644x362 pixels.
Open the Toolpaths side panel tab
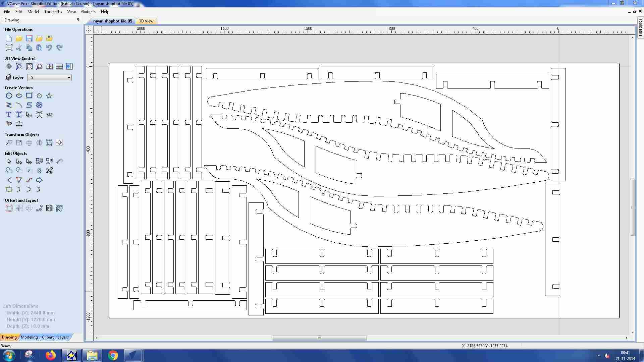pos(640,27)
